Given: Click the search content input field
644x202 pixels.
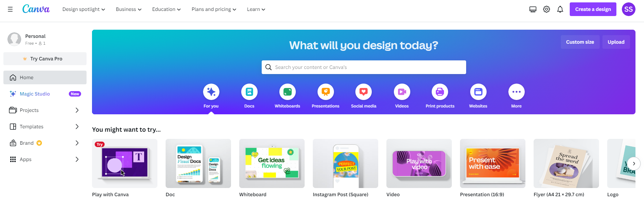Looking at the screenshot, I should click(364, 67).
